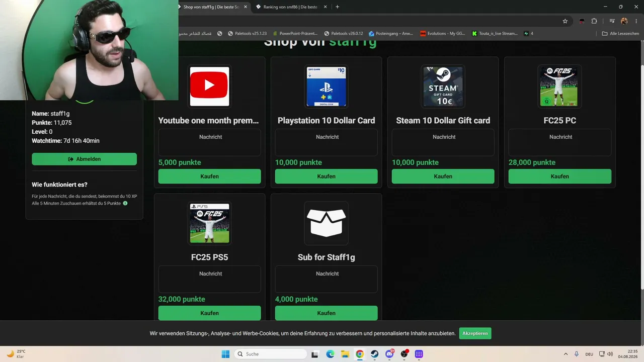Close the Ranking von smf86 tab
The height and width of the screenshot is (362, 644).
point(326,7)
